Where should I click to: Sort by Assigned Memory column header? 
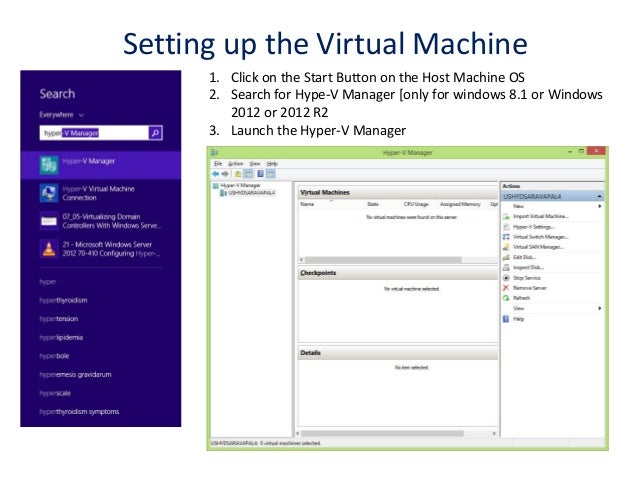(460, 204)
